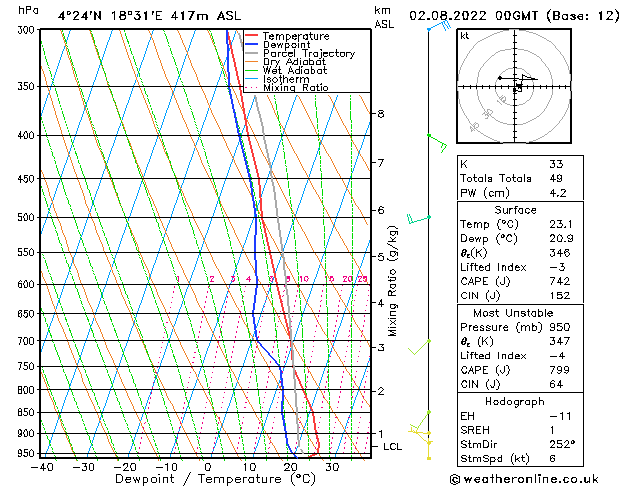
Task: Click the Hodograph section header in table
Action: [516, 401]
